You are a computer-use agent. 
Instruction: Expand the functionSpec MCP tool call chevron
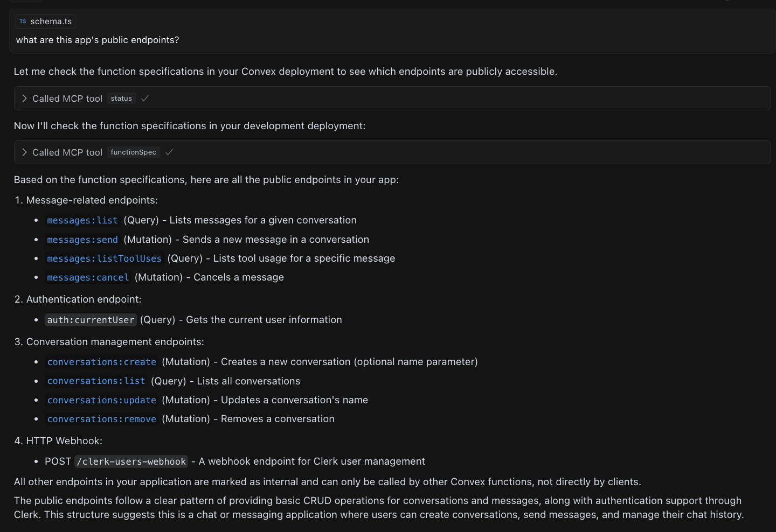[24, 152]
